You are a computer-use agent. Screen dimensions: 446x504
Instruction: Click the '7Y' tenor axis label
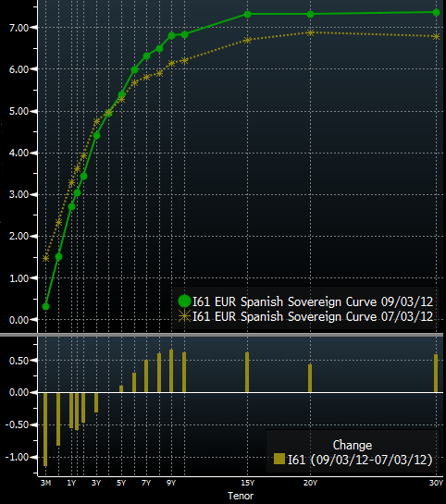(x=146, y=483)
